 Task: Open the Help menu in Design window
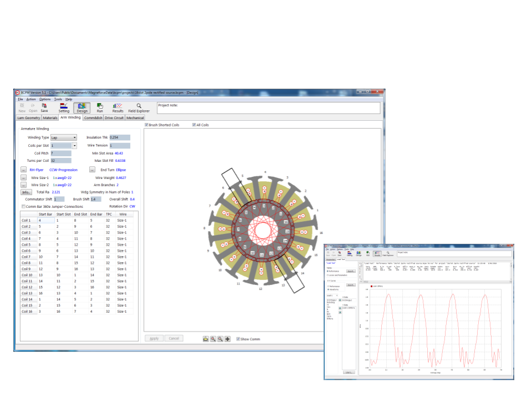pos(69,99)
